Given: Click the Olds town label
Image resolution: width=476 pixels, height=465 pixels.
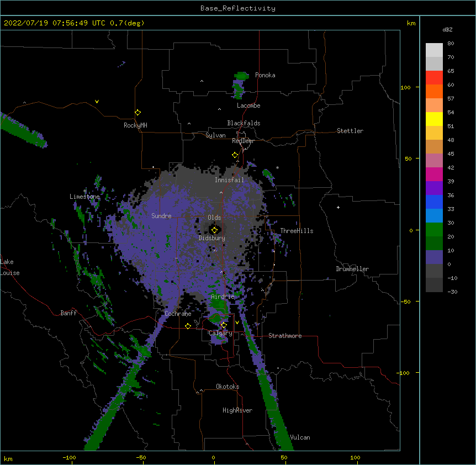Looking at the screenshot, I should pos(214,218).
